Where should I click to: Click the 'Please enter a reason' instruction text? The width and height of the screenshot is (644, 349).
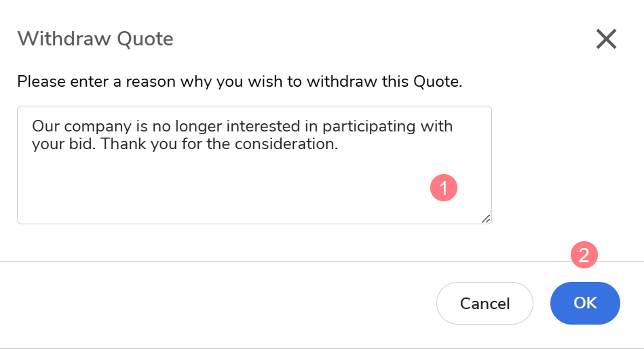coord(240,81)
